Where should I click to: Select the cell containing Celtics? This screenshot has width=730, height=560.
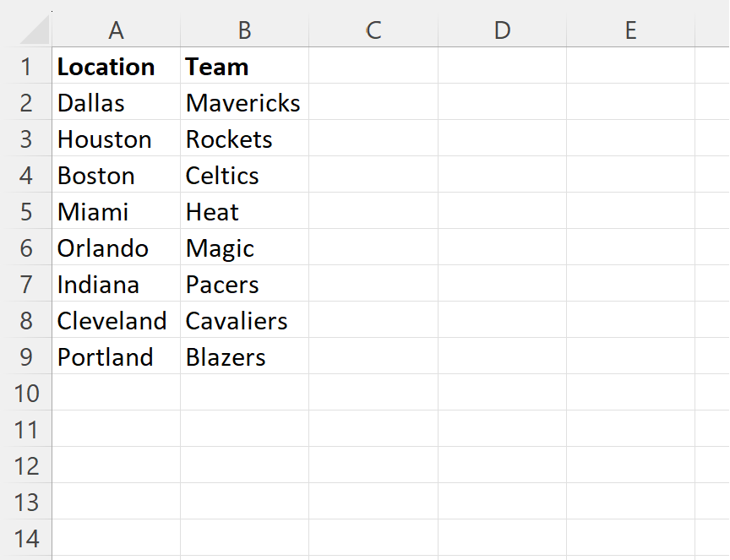tap(245, 175)
